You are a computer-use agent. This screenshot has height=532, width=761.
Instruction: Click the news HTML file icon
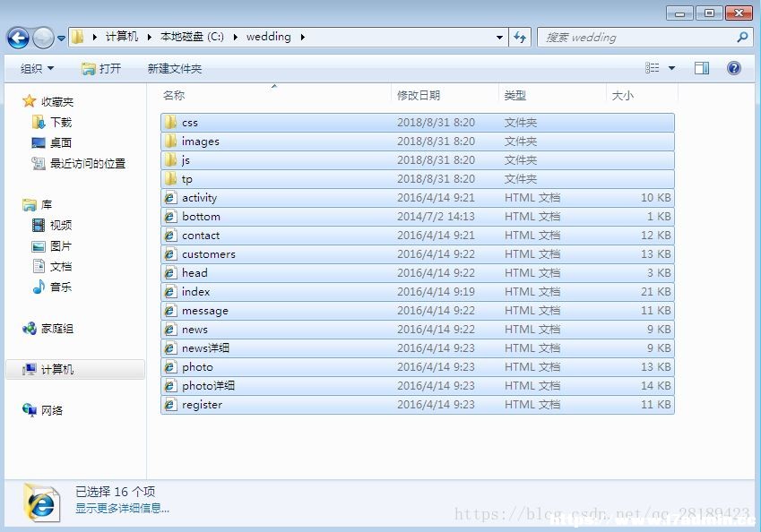point(170,330)
